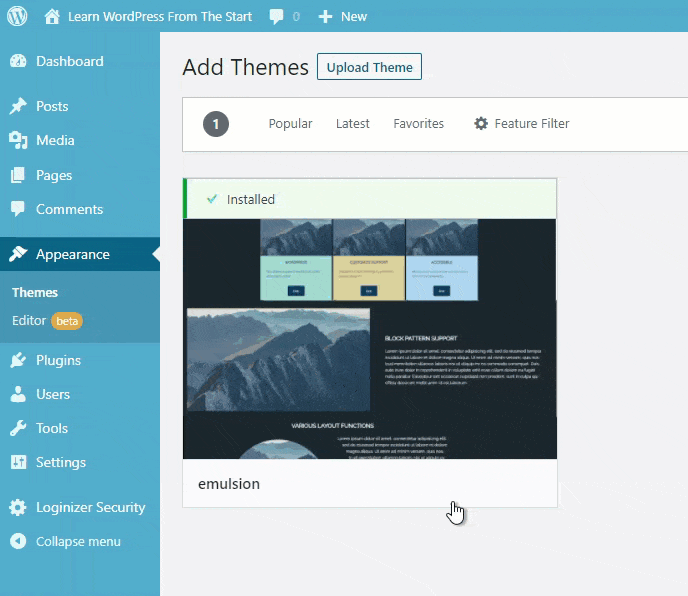
Task: Click the Appearance paintbrush icon
Action: point(18,254)
